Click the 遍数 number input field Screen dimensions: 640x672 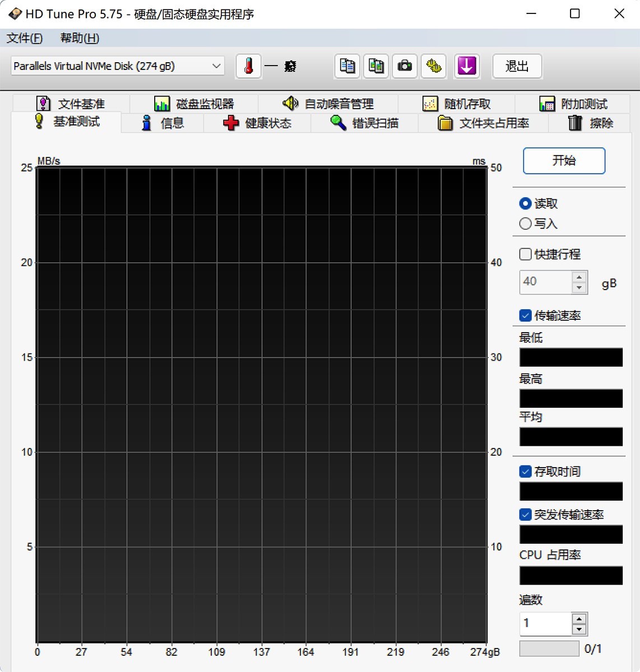(x=546, y=623)
